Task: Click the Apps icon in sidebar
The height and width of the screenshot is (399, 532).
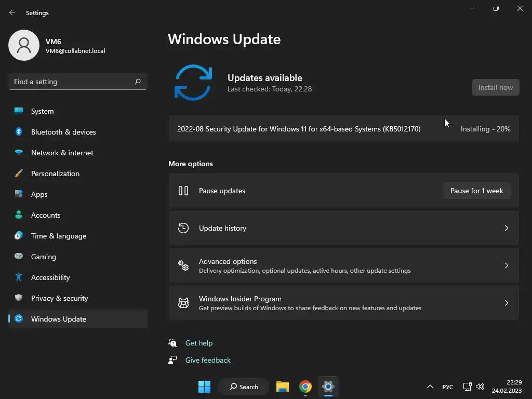Action: click(19, 194)
